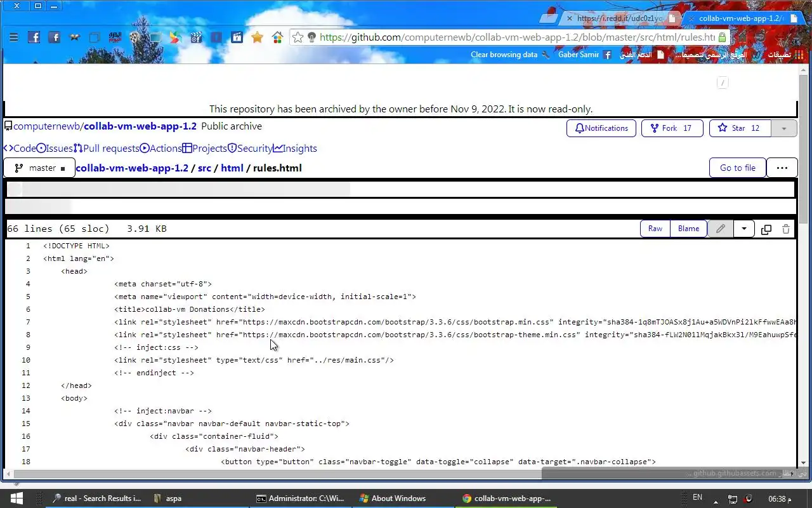Open the Security tab

point(250,148)
